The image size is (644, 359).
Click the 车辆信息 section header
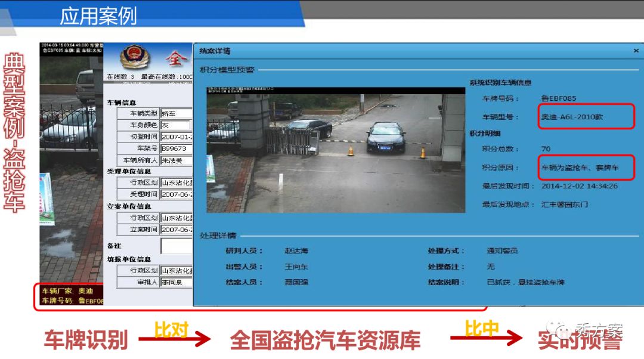pos(121,103)
